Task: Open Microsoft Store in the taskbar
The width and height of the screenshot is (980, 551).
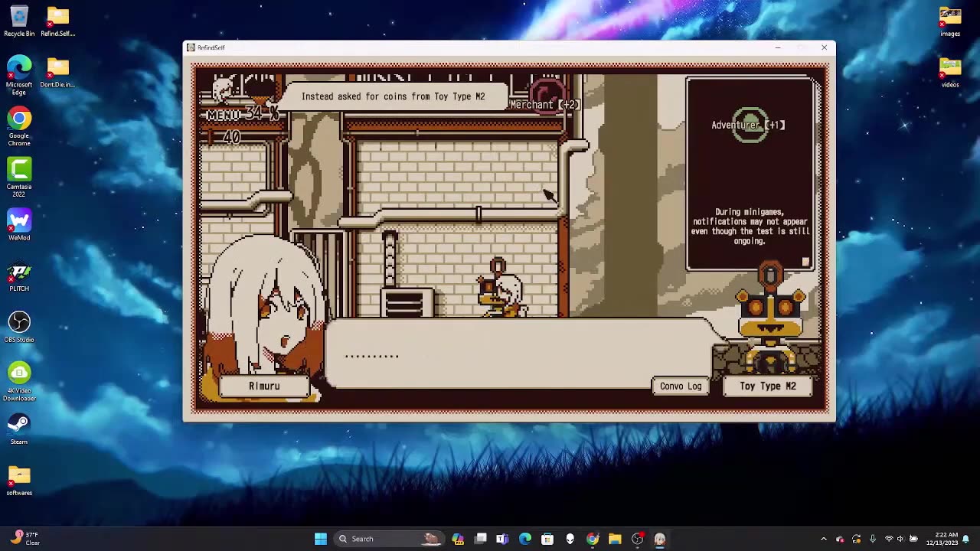Action: (x=547, y=539)
